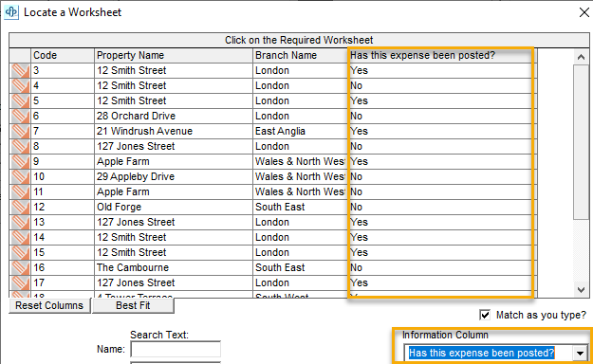Image resolution: width=593 pixels, height=364 pixels.
Task: Click Wales & North West in code 10 row
Action: point(300,176)
